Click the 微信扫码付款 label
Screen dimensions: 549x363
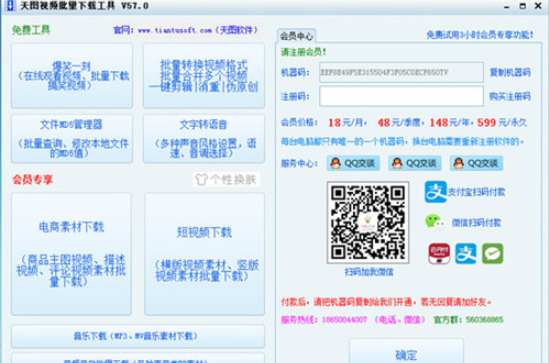[x=477, y=223]
